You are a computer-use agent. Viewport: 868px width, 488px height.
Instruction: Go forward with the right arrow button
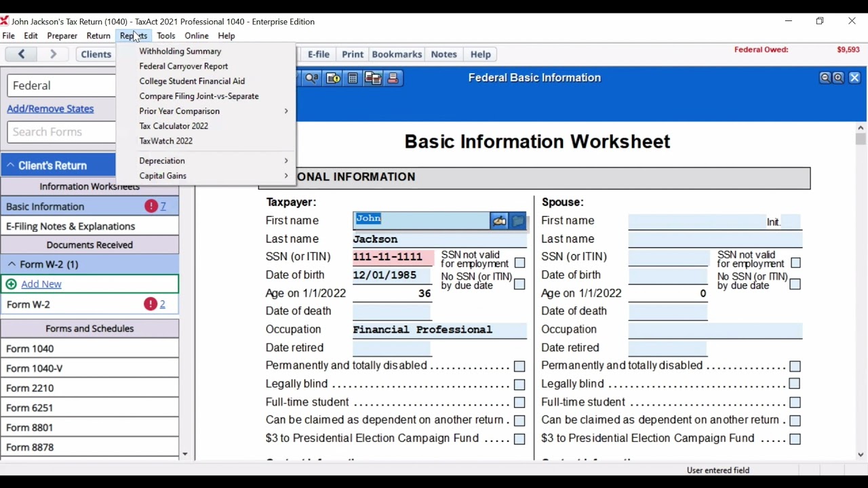(x=54, y=54)
